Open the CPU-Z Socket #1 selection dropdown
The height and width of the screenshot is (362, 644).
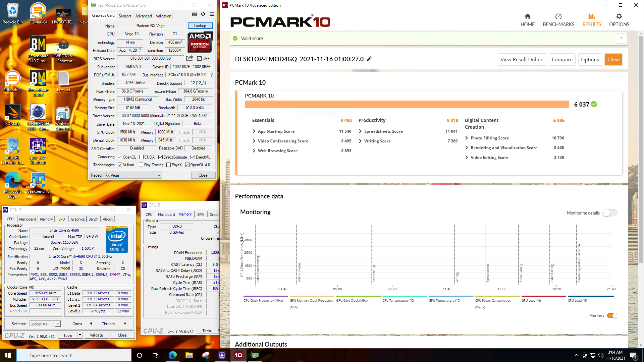[x=45, y=324]
